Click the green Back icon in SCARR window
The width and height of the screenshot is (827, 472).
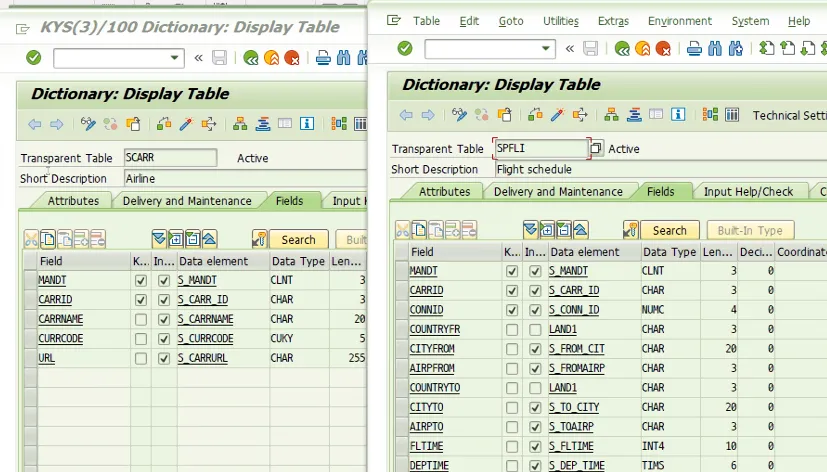251,58
